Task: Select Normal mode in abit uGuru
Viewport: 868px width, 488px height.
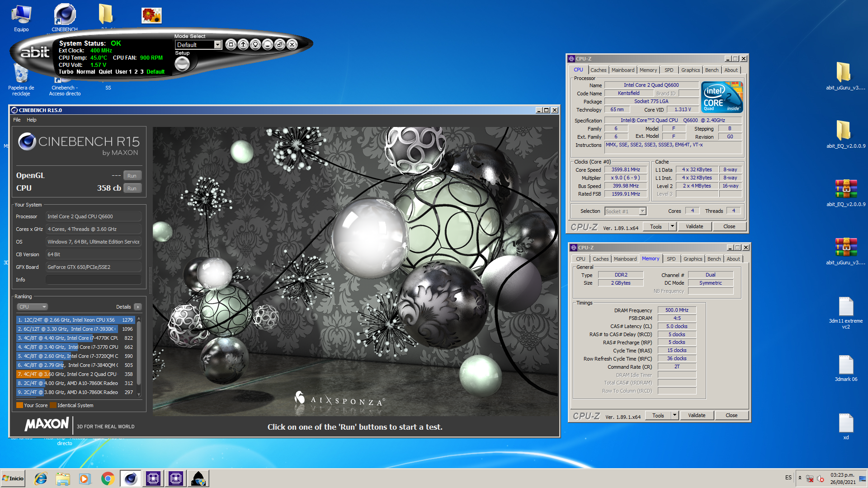Action: point(86,72)
